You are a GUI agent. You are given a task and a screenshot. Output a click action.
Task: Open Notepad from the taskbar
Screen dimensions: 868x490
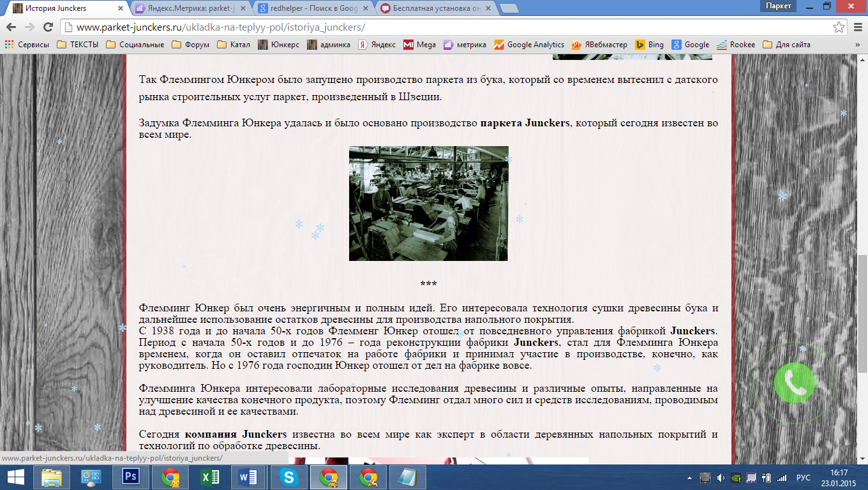click(x=408, y=477)
